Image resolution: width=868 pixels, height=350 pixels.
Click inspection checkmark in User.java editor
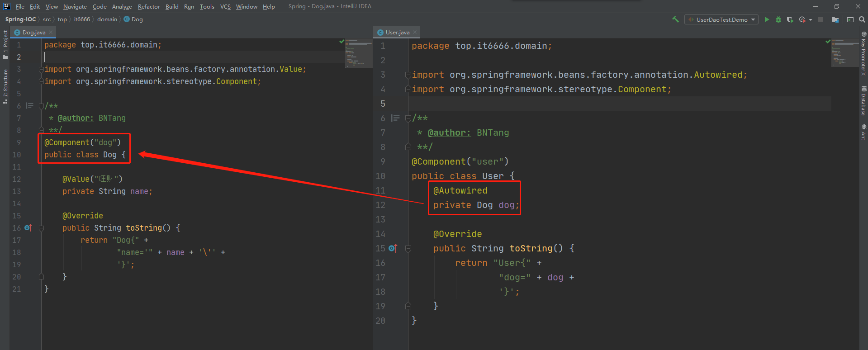(x=828, y=41)
